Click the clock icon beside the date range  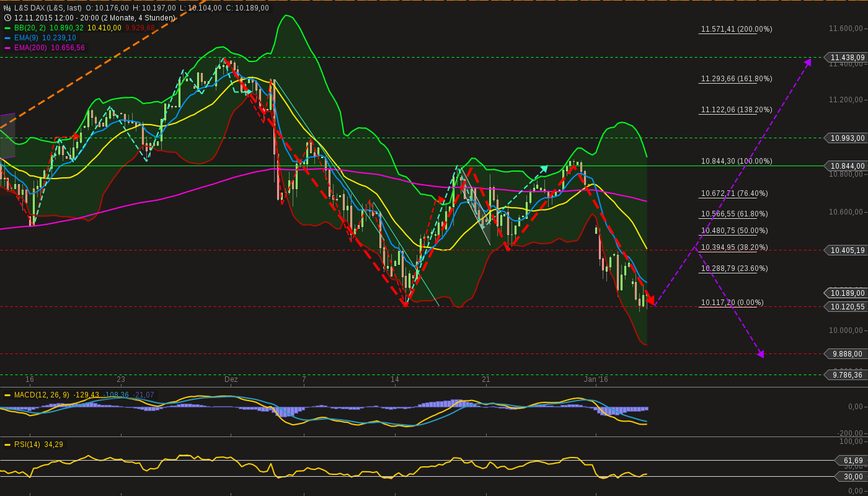coord(7,18)
